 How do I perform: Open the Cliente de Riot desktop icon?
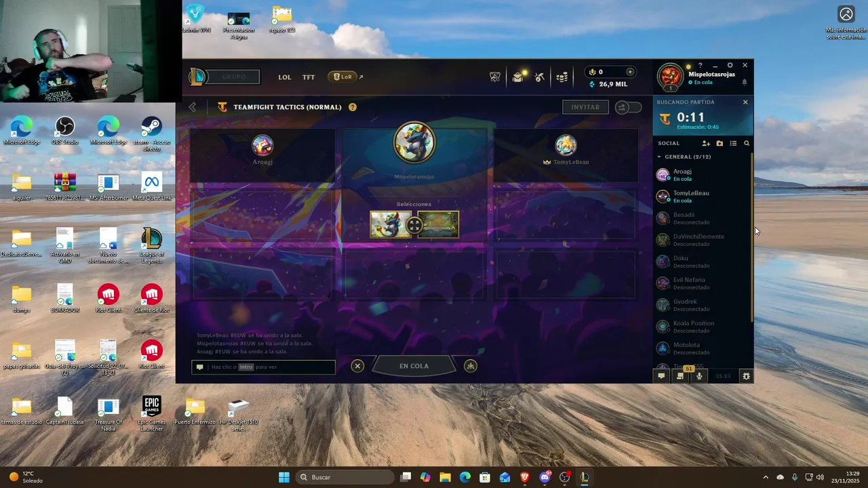pyautogui.click(x=151, y=299)
